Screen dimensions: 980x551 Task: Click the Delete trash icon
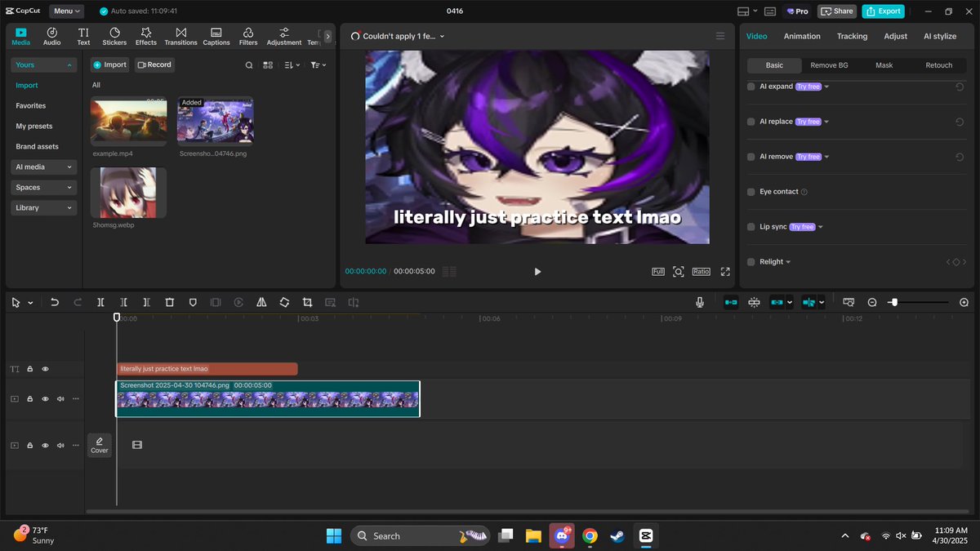(170, 302)
